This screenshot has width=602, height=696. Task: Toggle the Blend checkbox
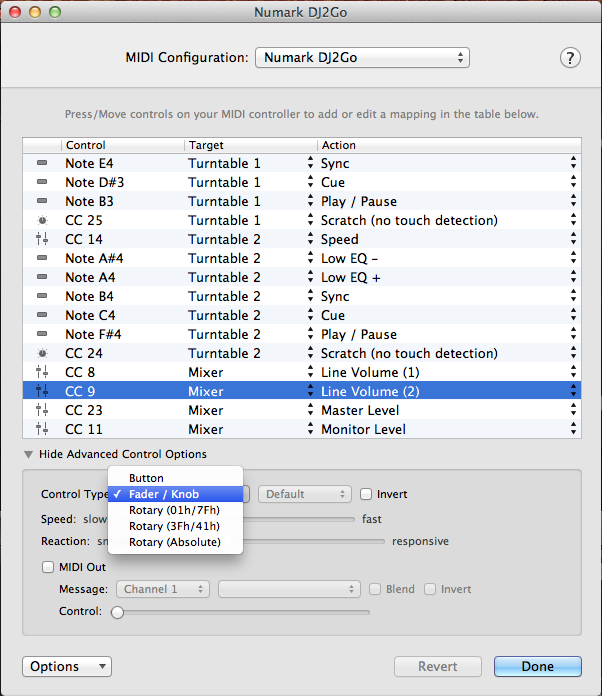tap(375, 589)
